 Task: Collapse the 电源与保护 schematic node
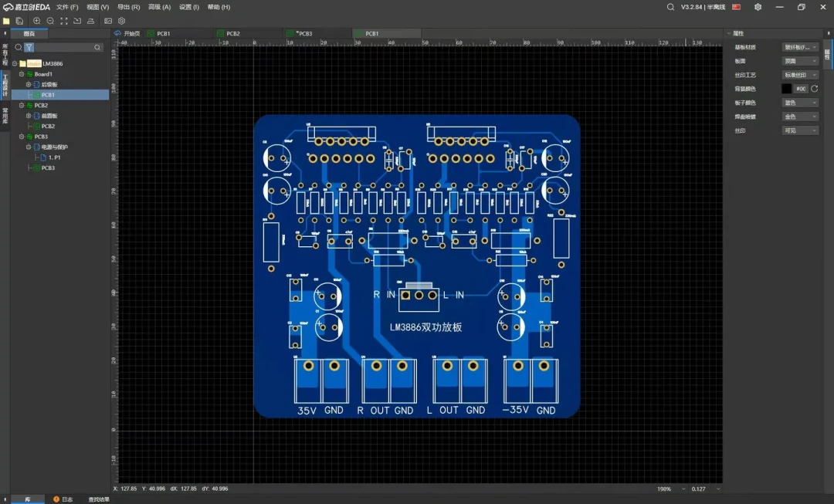tap(29, 147)
